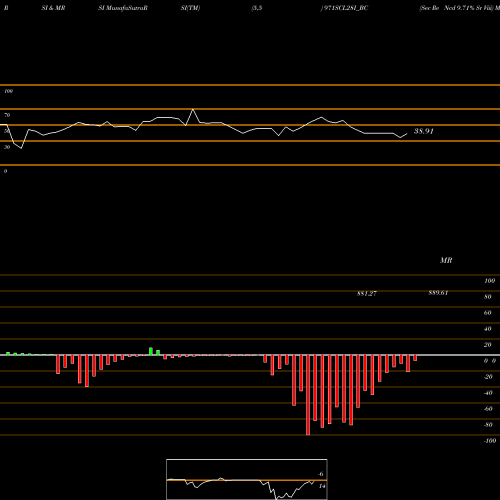
Task: Click the MR axis label -40
Action: 488,393
